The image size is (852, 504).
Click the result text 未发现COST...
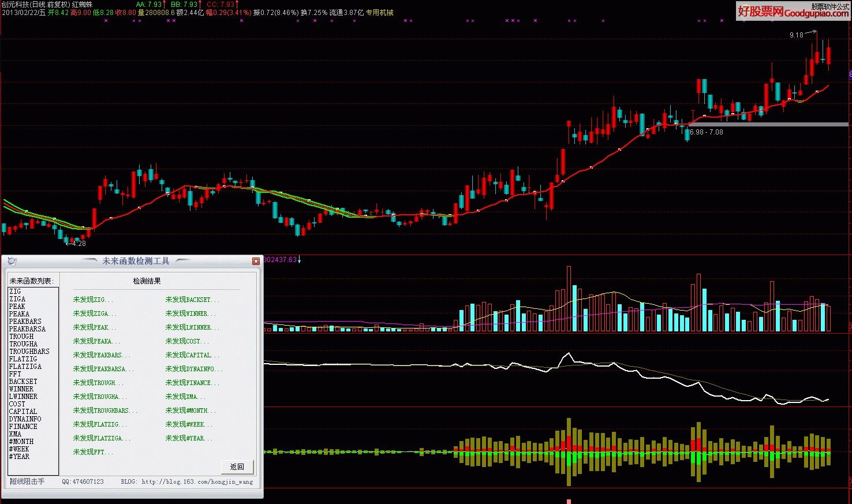(x=187, y=341)
